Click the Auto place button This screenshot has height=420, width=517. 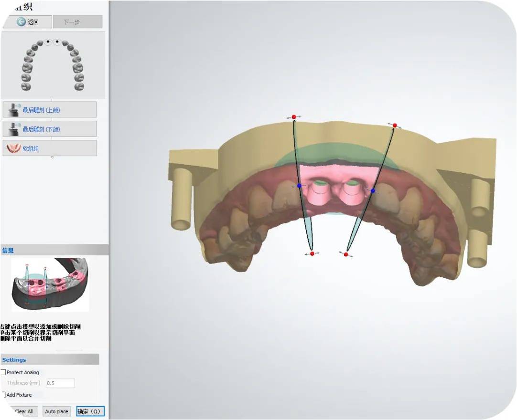pos(56,411)
